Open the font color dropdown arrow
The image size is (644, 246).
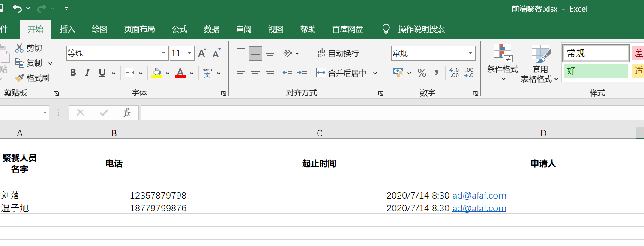[192, 73]
